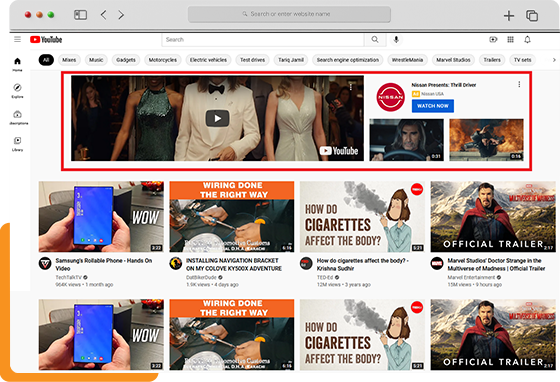Image resolution: width=560 pixels, height=382 pixels.
Task: Select the Electric vehicles filter chip
Action: [208, 60]
